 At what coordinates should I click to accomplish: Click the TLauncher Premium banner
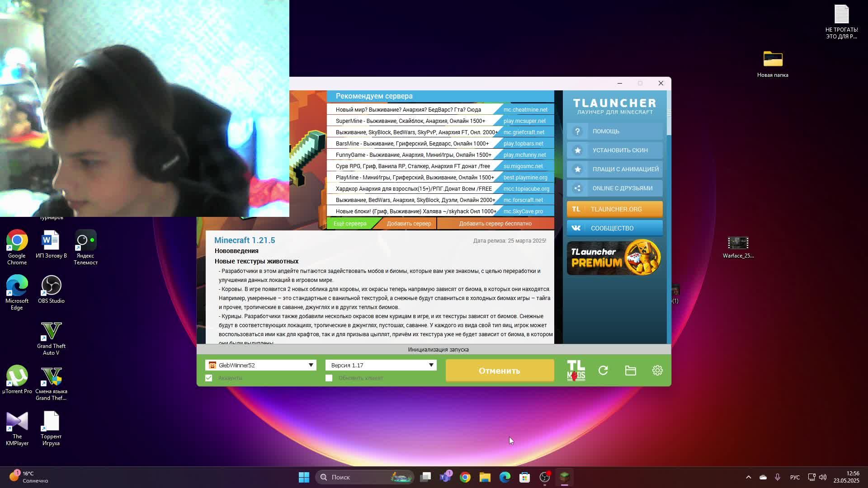615,258
